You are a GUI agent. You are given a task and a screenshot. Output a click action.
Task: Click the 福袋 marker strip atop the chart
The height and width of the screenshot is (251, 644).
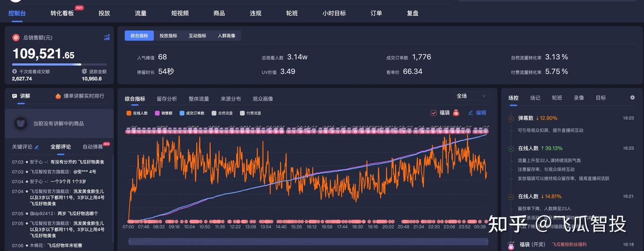[307, 131]
